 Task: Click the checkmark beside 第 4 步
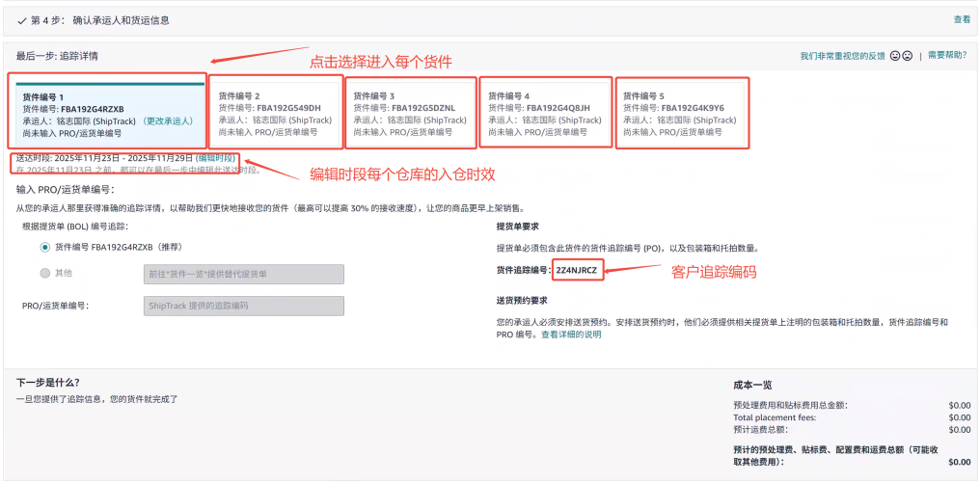[x=22, y=20]
